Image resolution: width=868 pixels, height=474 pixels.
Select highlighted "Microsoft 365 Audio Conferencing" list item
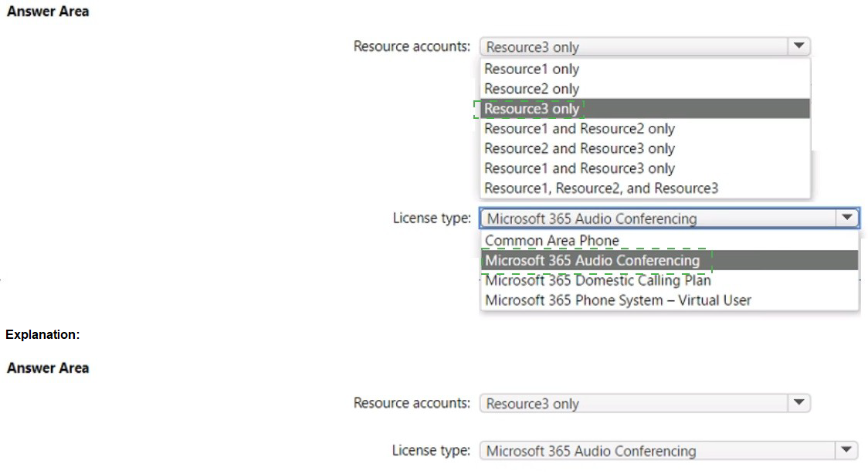(592, 261)
